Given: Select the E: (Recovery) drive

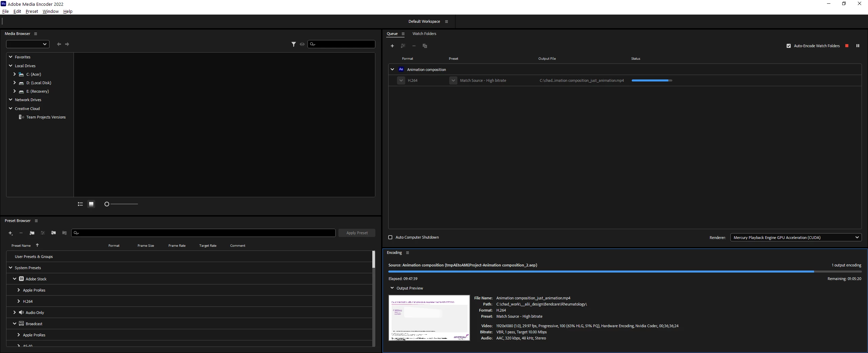Looking at the screenshot, I should tap(38, 91).
